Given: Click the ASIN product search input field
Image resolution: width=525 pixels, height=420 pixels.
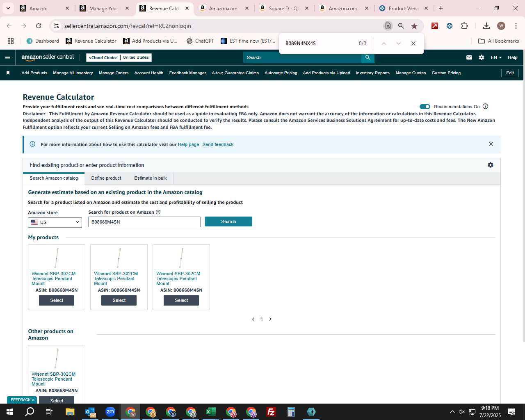Looking at the screenshot, I should click(x=144, y=222).
